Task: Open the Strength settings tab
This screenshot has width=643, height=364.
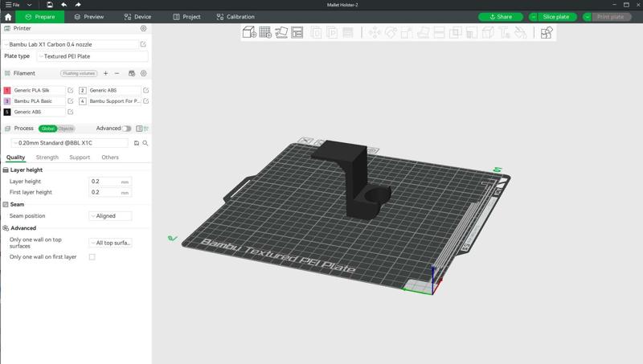Action: [47, 157]
